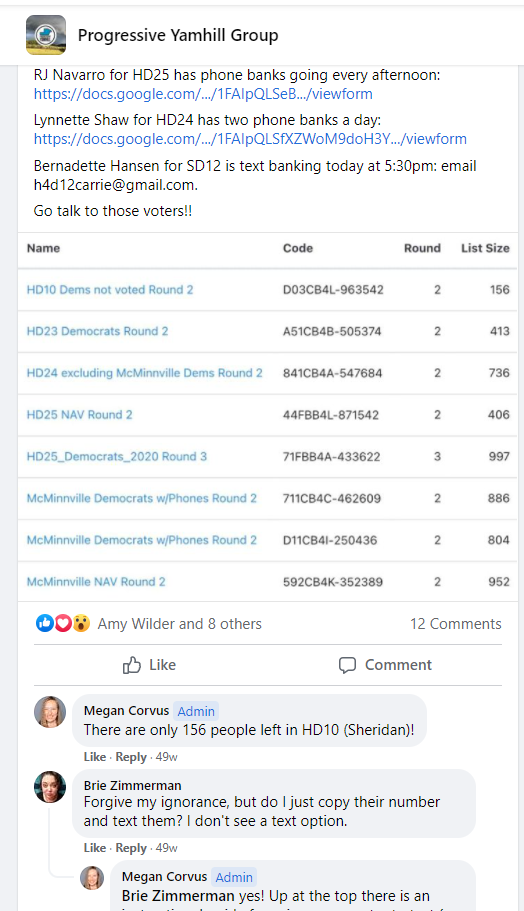The image size is (524, 911).
Task: Show who reacted: Amy Wilder and 8 others
Action: 180,624
